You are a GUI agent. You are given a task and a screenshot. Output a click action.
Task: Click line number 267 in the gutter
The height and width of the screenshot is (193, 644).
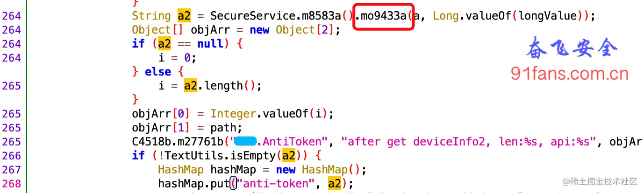point(11,170)
